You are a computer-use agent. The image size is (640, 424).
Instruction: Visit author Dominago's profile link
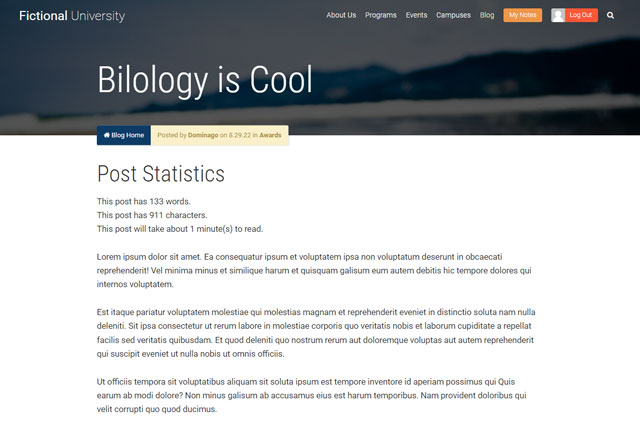(x=203, y=135)
